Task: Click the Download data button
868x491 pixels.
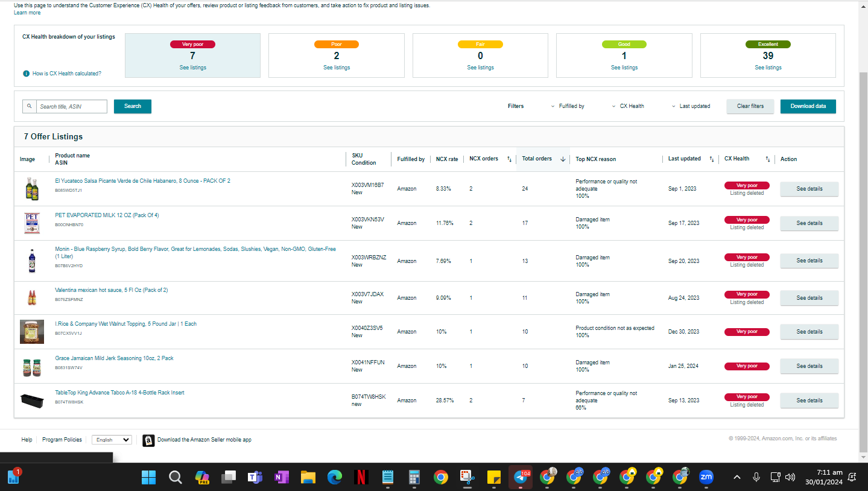Action: pos(808,106)
